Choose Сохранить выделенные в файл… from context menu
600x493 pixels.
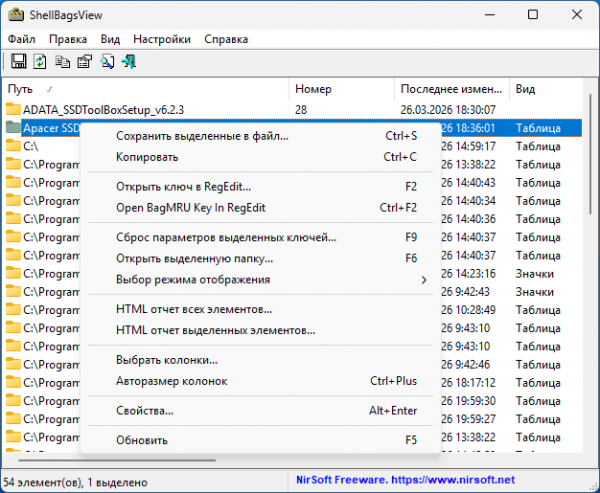click(260, 136)
